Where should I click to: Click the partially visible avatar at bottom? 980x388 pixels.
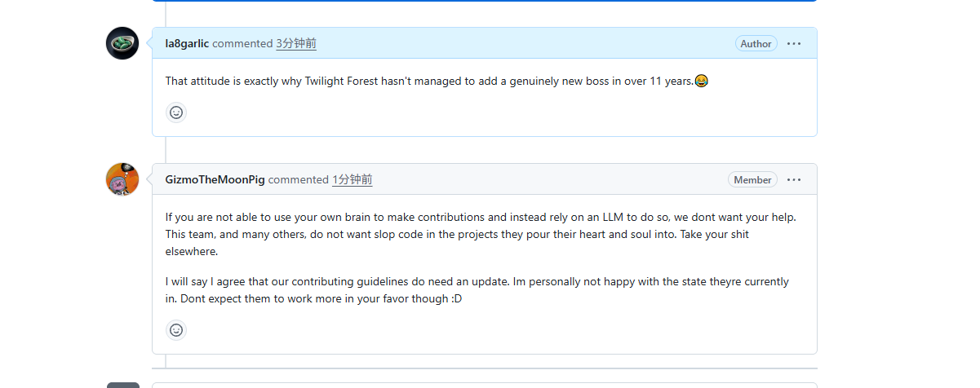pyautogui.click(x=122, y=385)
